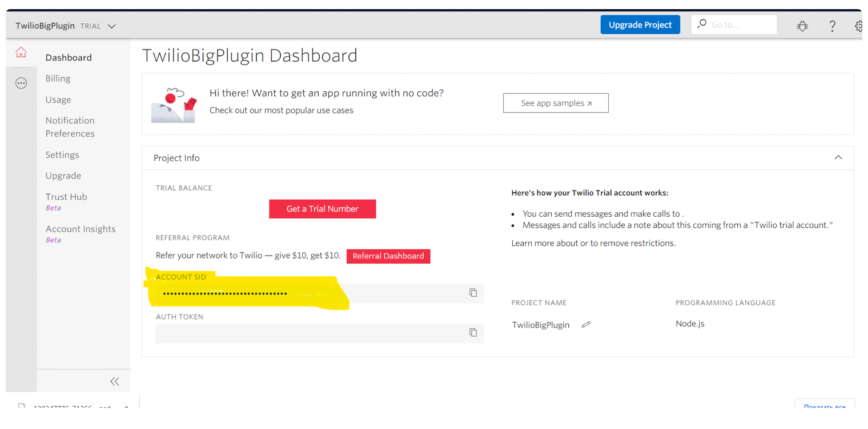Click the downloaded file icon in download bar
This screenshot has height=429, width=868.
coord(22,407)
